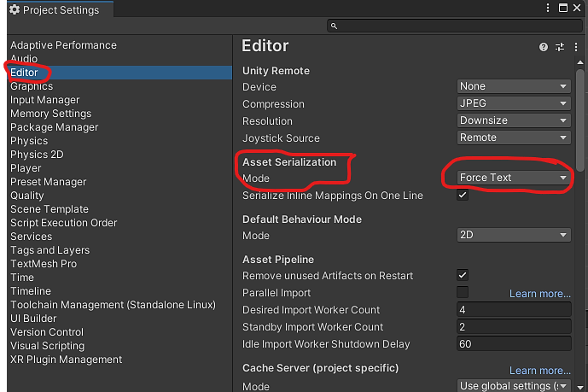The width and height of the screenshot is (588, 392).
Task: Open the Default Behaviour Mode dropdown
Action: click(x=514, y=235)
